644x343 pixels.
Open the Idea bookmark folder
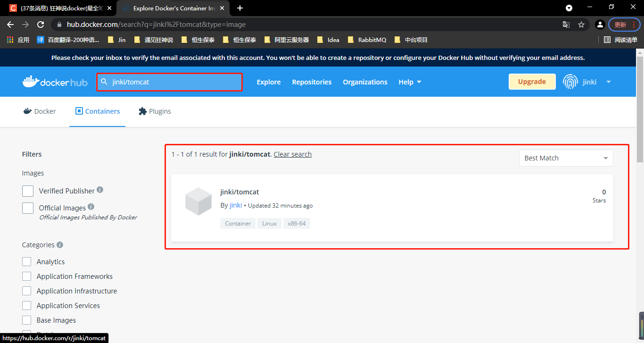pos(329,40)
